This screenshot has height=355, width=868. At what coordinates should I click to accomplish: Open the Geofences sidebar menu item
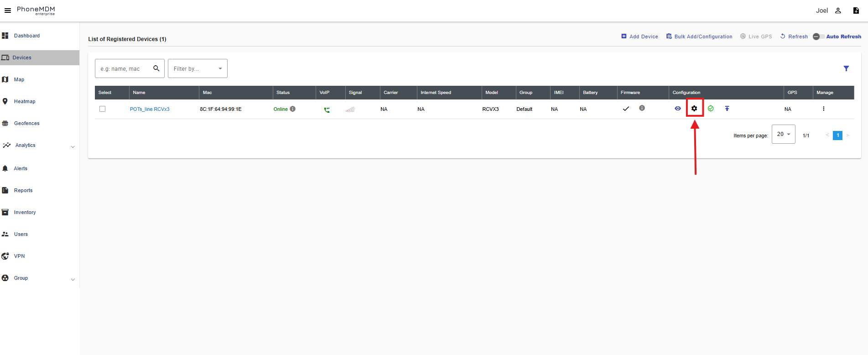(26, 123)
